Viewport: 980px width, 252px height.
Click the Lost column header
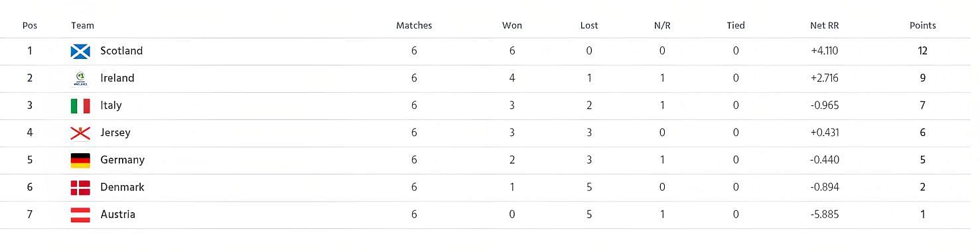(589, 25)
